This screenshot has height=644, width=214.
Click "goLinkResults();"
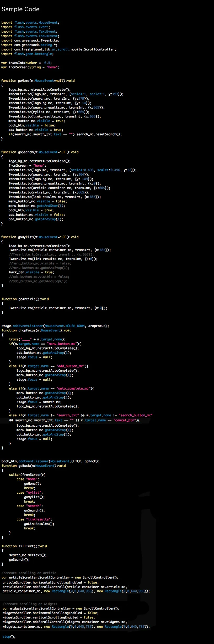[39, 524]
